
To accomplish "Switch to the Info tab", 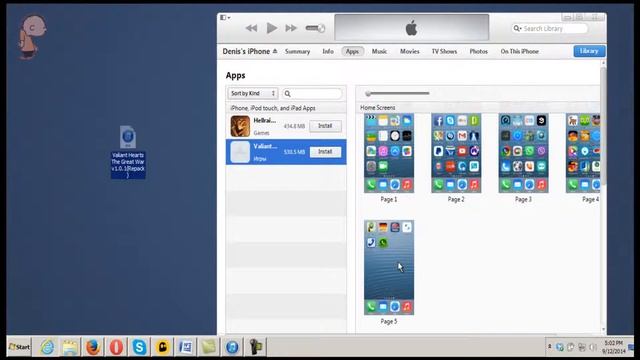I will 328,51.
